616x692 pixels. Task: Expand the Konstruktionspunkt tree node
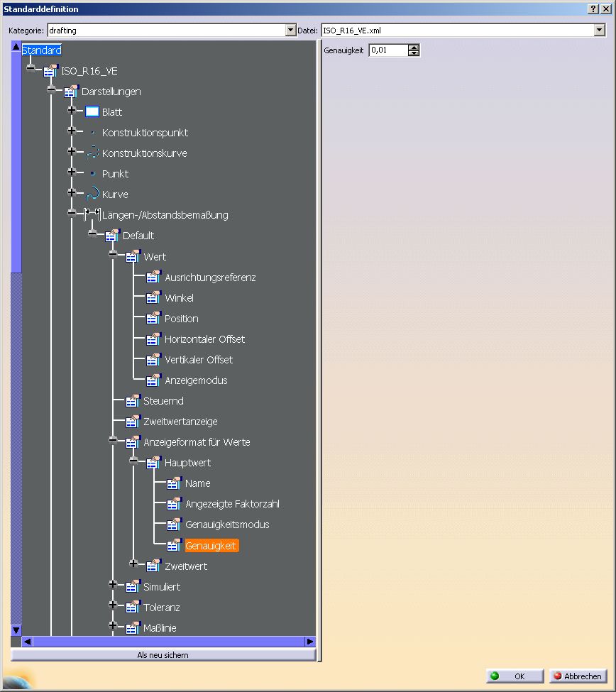[72, 130]
